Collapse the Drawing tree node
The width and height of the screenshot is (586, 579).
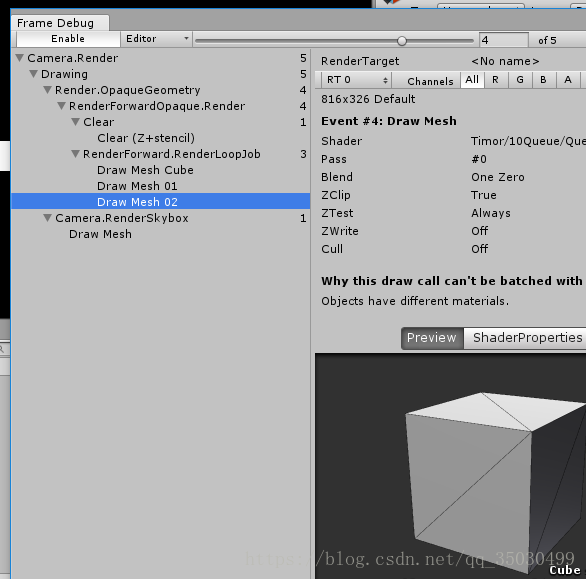click(34, 74)
